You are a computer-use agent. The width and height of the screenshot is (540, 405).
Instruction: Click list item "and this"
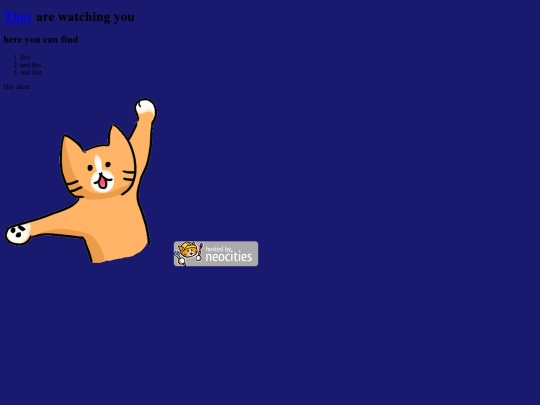(x=31, y=65)
